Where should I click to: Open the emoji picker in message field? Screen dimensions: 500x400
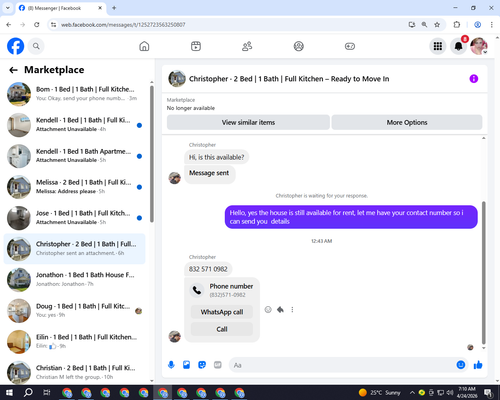pos(461,365)
